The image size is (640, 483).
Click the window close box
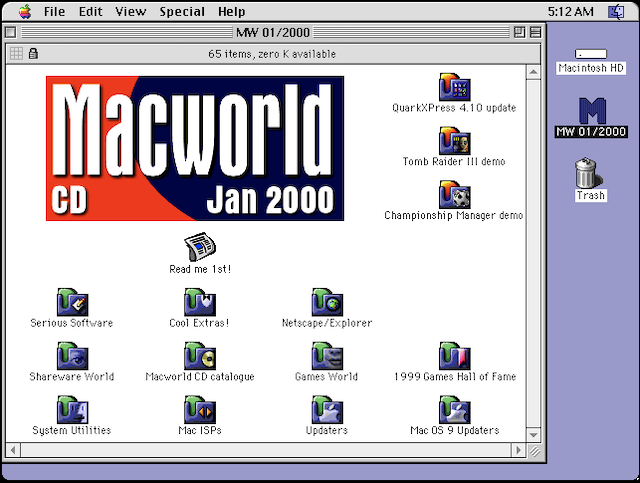point(11,32)
